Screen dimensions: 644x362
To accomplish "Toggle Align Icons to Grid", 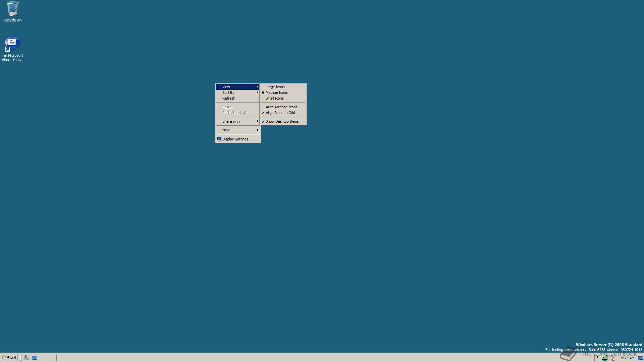I will click(x=283, y=113).
